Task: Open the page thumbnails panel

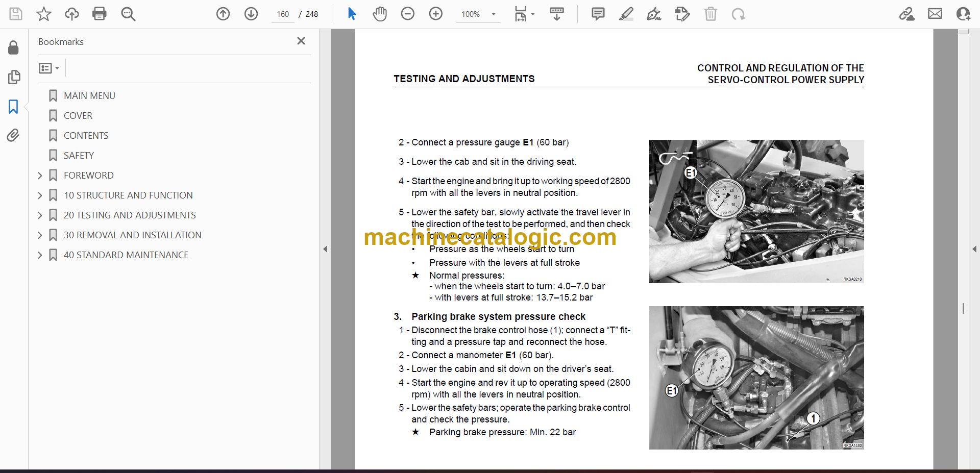Action: tap(14, 77)
